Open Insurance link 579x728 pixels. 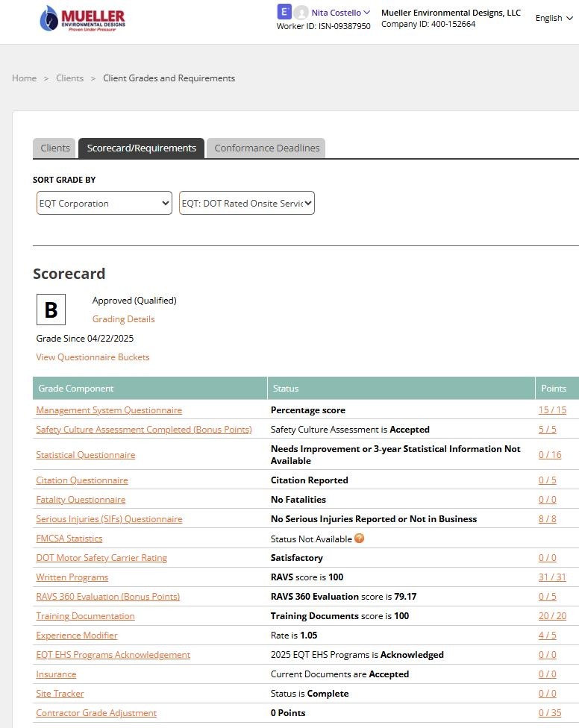(56, 674)
